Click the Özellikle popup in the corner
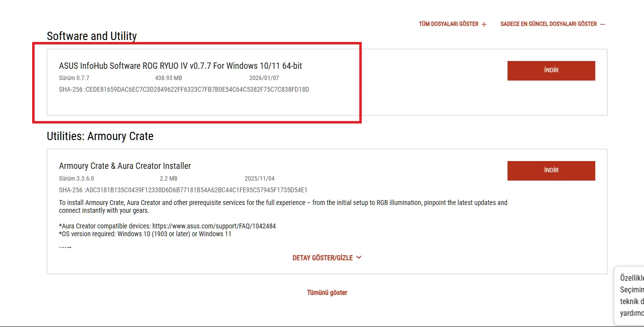644x327 pixels. coord(629,296)
